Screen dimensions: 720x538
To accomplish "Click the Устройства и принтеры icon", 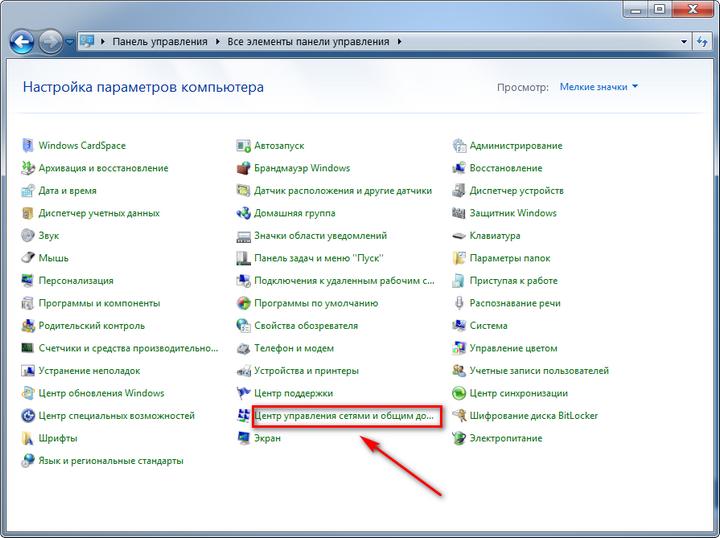I will 243,370.
